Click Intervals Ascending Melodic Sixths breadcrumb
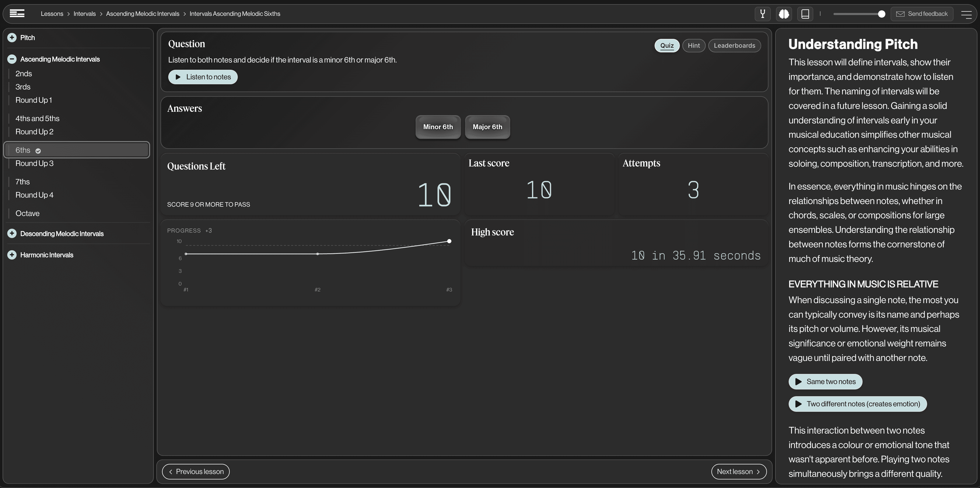This screenshot has width=980, height=488. tap(235, 14)
